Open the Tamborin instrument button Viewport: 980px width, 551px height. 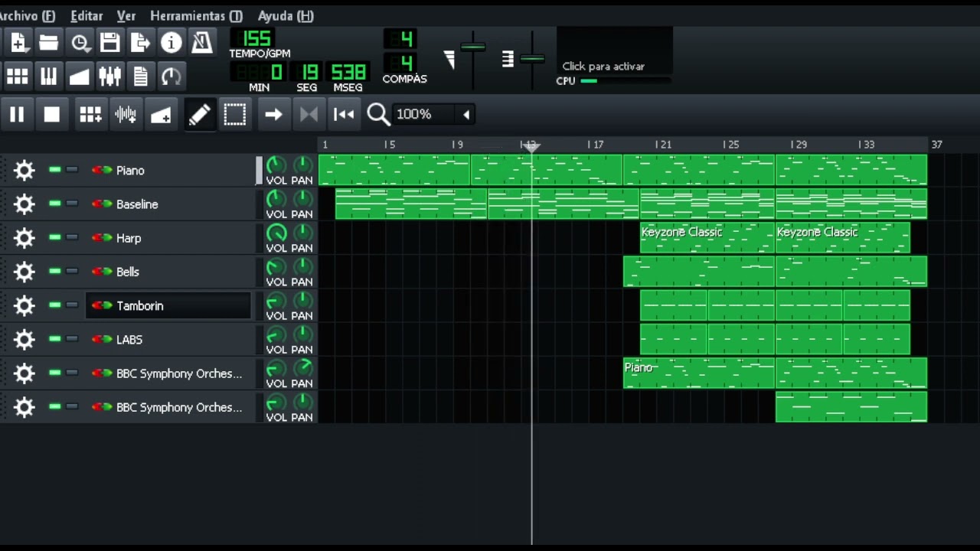tap(168, 305)
